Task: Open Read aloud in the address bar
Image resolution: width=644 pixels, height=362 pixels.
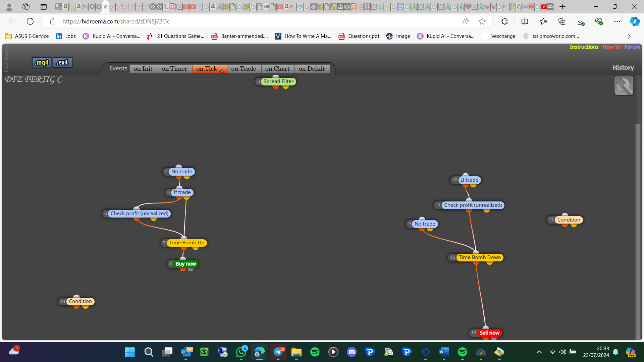Action: pyautogui.click(x=466, y=21)
